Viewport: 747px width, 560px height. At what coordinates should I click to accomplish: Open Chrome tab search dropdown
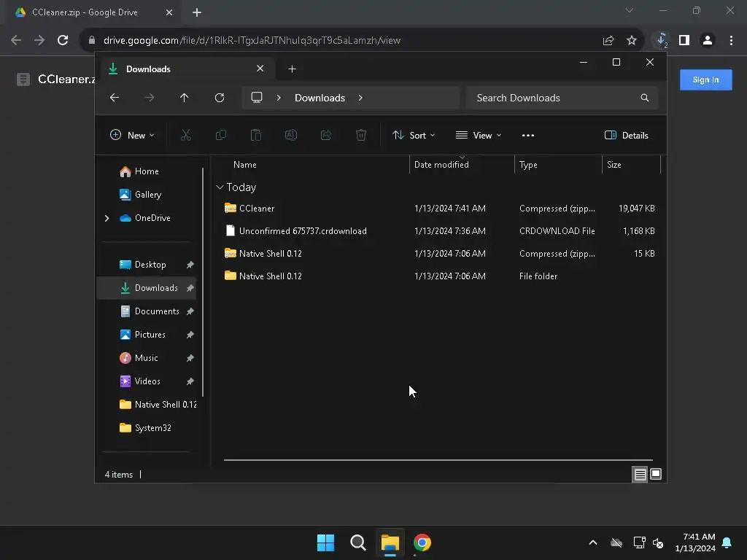tap(630, 10)
